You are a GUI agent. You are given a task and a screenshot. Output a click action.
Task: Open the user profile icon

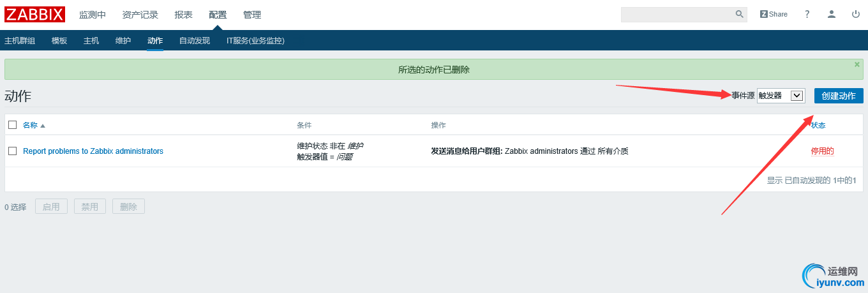click(x=832, y=14)
